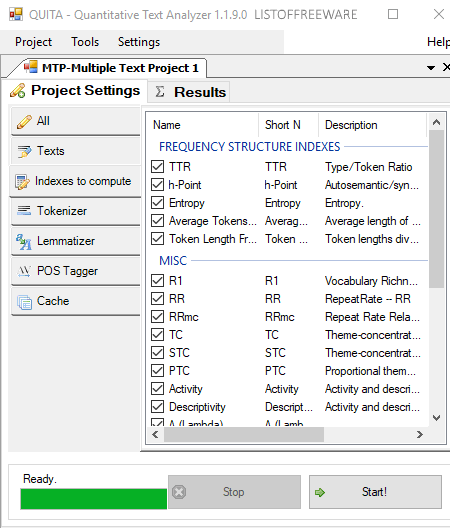Click the Indexes to compute calculator icon
The width and height of the screenshot is (450, 528).
(23, 182)
